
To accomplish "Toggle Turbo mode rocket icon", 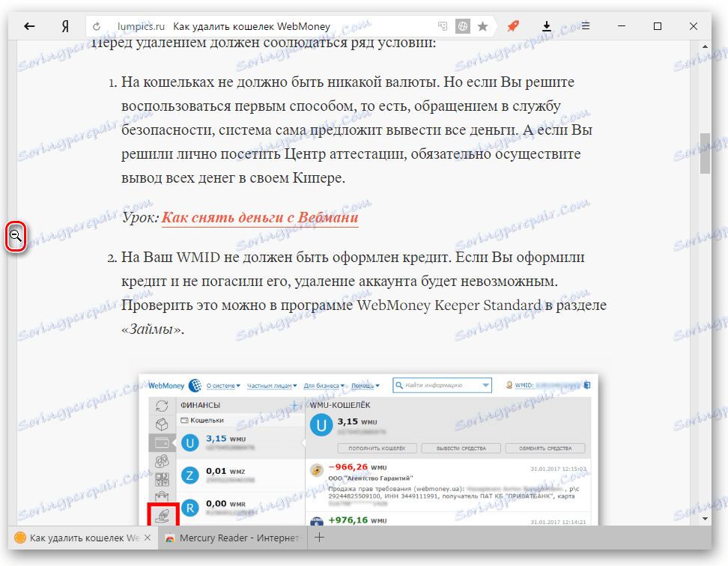I will click(x=513, y=26).
